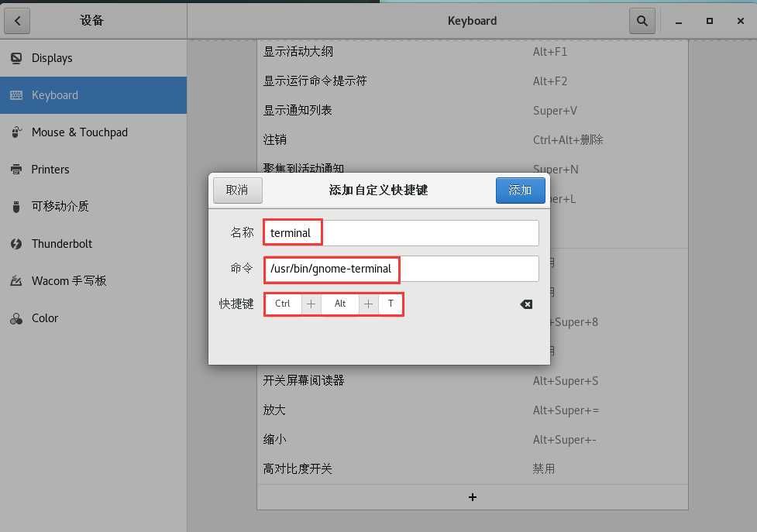Click the Thunderbolt lightning icon
The image size is (757, 532).
pyautogui.click(x=16, y=244)
